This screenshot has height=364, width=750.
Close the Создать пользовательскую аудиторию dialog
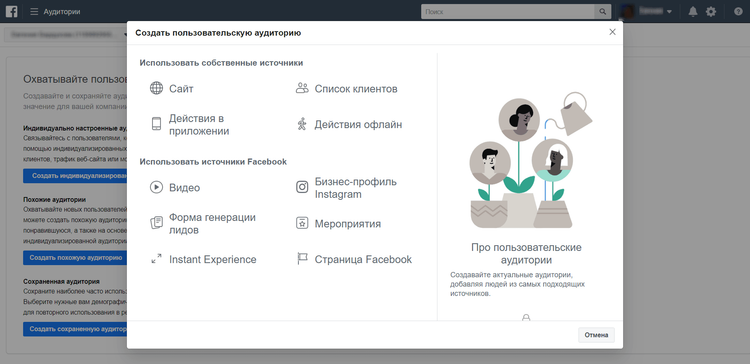click(x=612, y=32)
